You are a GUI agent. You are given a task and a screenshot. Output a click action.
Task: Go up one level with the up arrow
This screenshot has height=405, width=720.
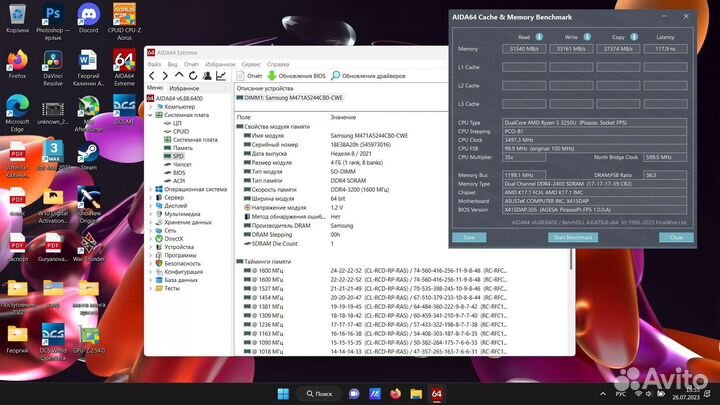[x=179, y=75]
